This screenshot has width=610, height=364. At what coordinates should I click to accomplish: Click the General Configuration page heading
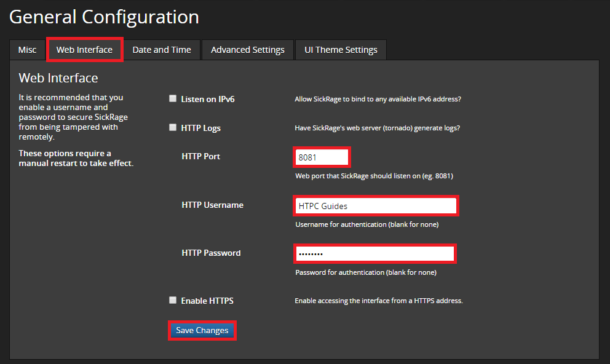[x=104, y=17]
